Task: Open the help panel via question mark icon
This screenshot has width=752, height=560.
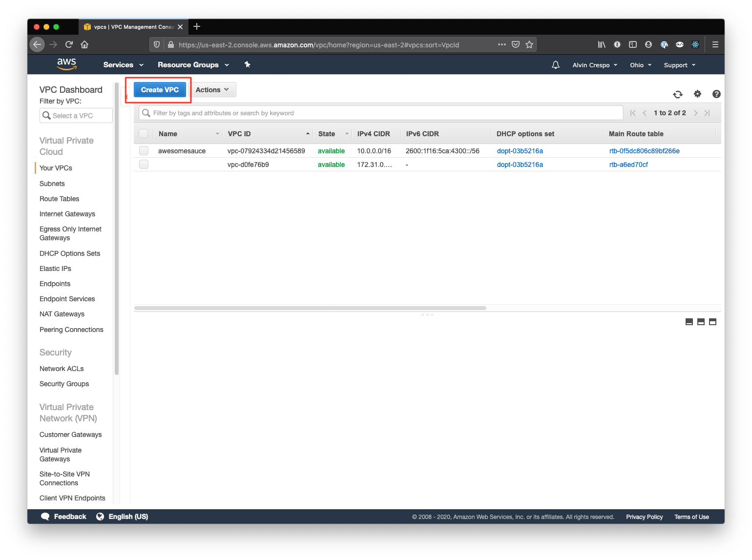Action: point(716,94)
